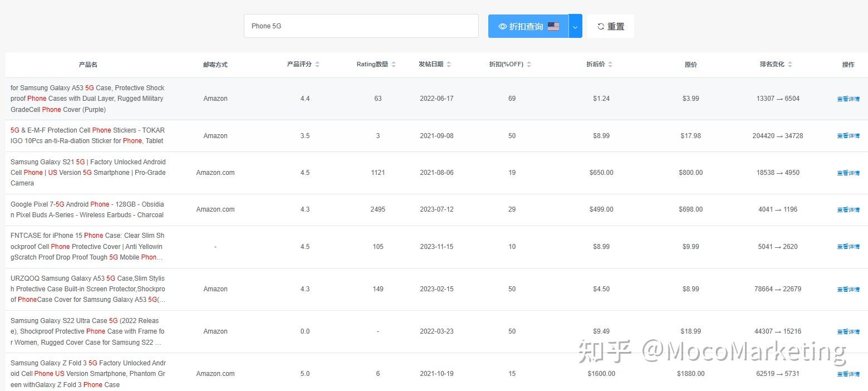Click discounted price $9.49
Screen dimensions: 868x391
pyautogui.click(x=601, y=331)
